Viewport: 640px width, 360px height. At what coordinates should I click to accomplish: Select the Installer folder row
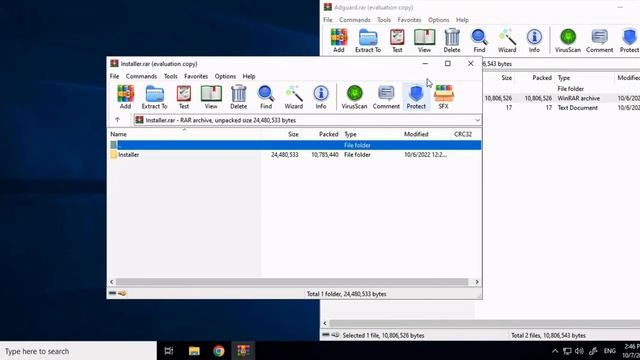coord(294,155)
